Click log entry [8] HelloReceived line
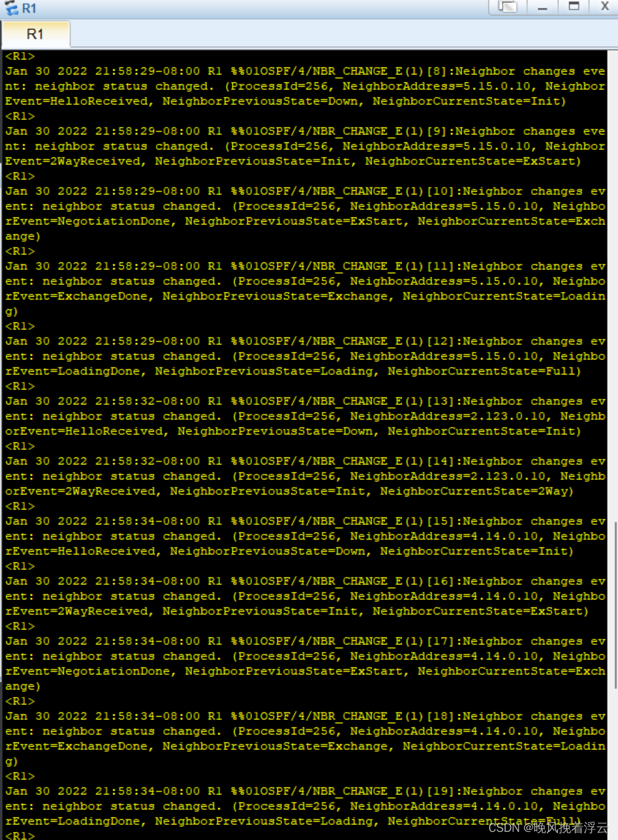618x840 pixels. [285, 101]
